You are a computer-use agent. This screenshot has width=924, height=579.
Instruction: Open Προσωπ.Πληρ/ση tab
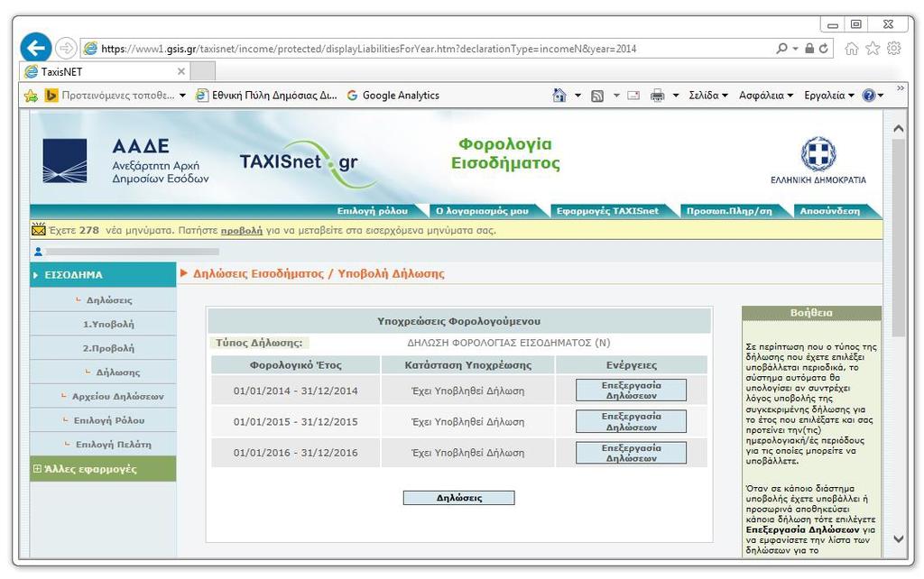click(729, 211)
